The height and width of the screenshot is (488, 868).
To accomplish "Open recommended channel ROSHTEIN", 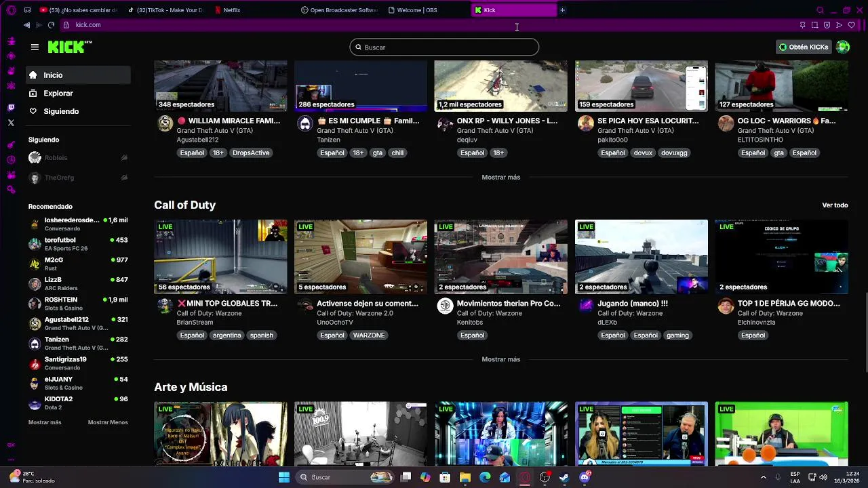I will (78, 303).
